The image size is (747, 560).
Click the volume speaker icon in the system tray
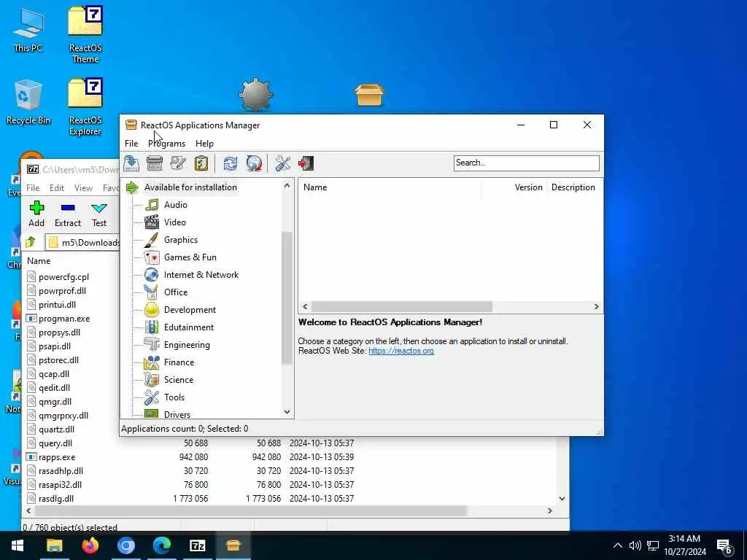pyautogui.click(x=635, y=545)
